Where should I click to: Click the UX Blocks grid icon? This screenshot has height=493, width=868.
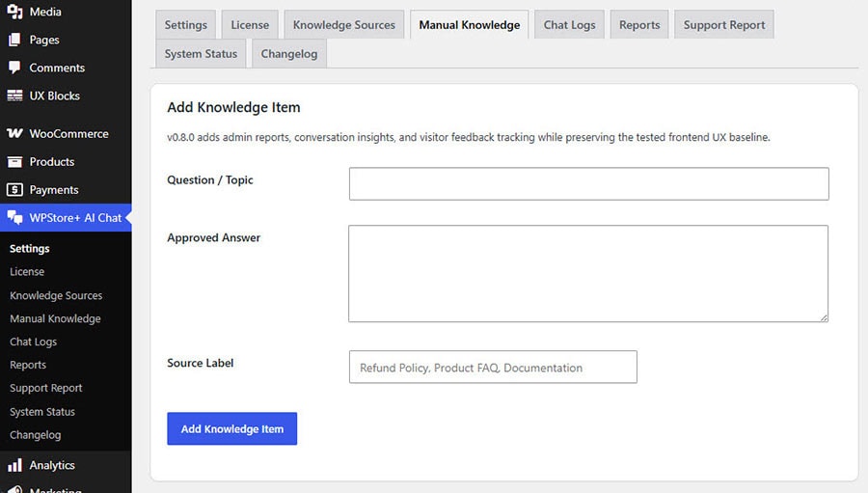[x=14, y=96]
